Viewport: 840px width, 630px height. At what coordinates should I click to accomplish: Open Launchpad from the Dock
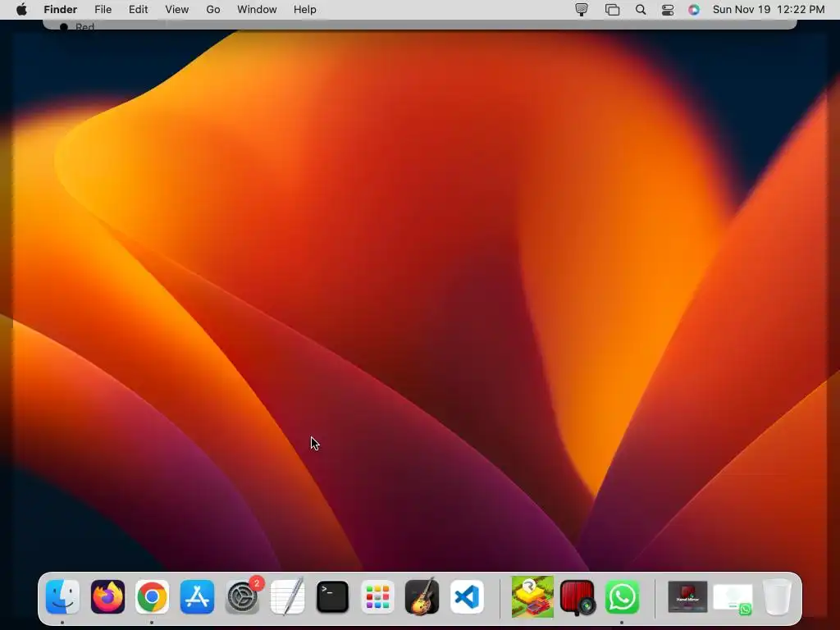tap(377, 596)
